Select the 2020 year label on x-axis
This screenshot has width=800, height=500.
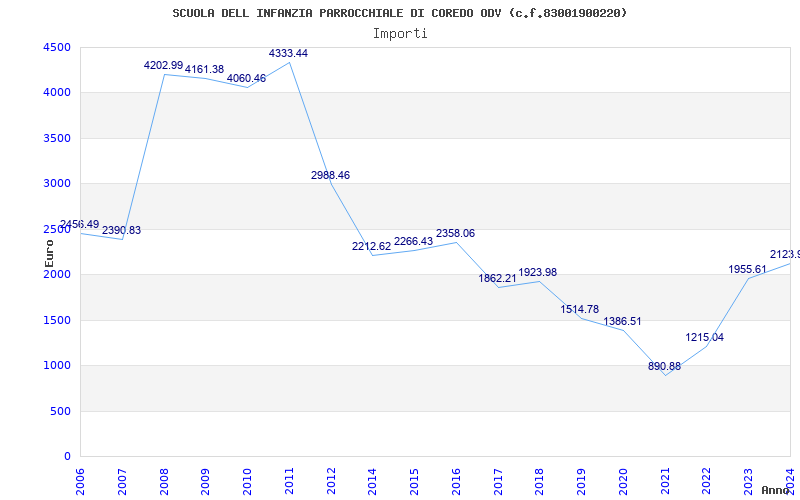[x=623, y=481]
